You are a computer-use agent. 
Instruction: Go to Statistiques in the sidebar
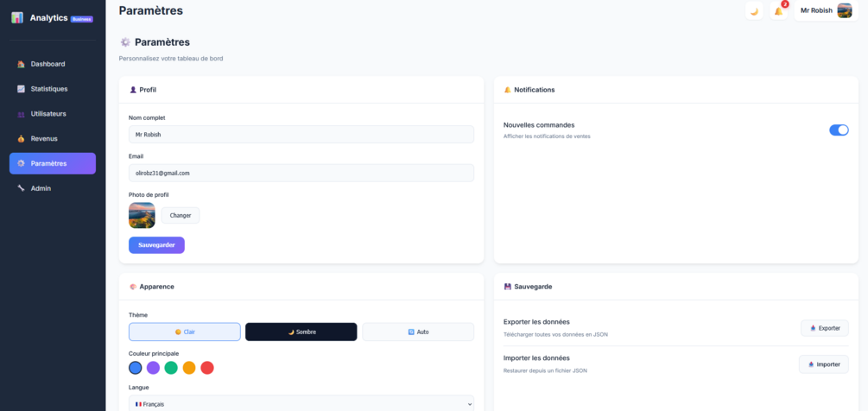(53, 89)
